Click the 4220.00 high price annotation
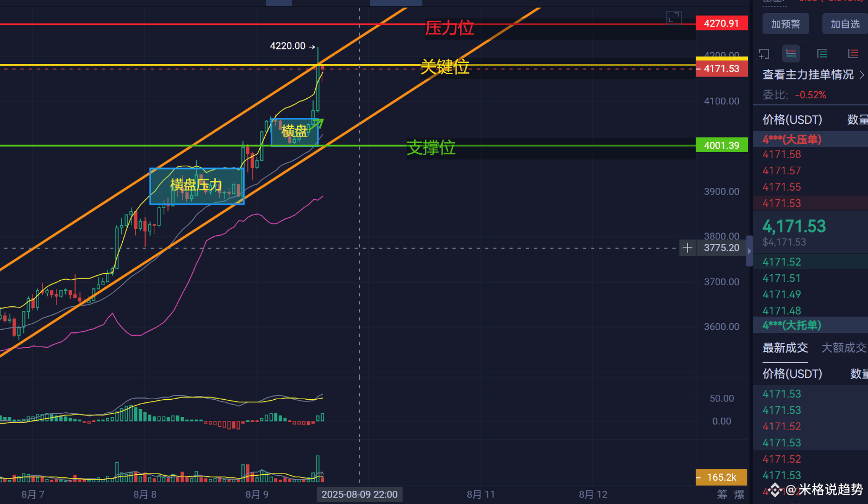868x504 pixels. point(288,46)
